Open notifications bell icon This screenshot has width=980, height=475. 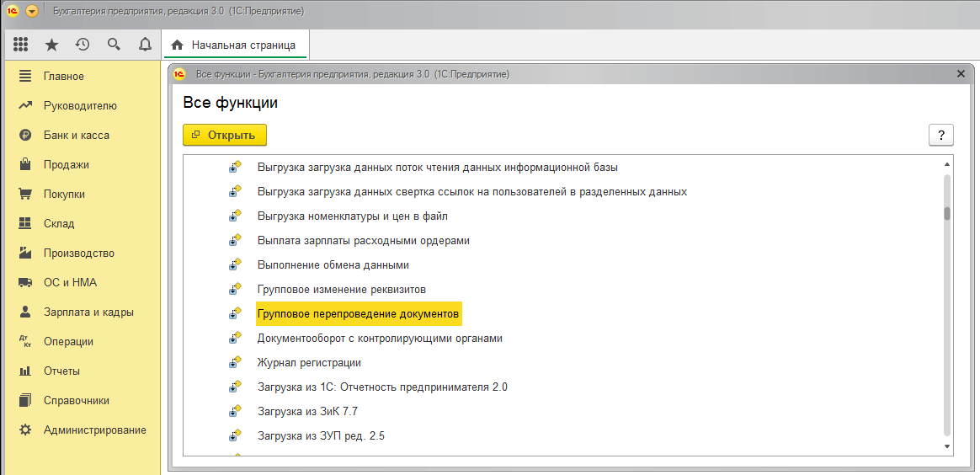(x=145, y=45)
